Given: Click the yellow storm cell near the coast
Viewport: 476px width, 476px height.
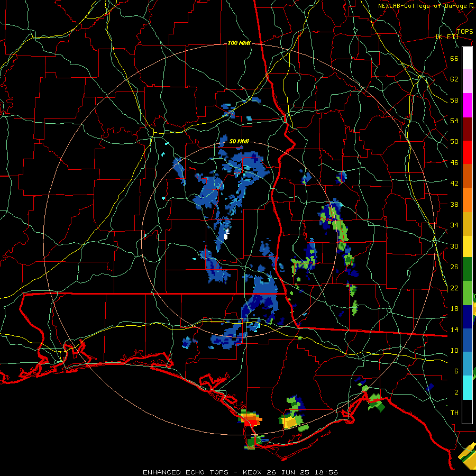Looking at the screenshot, I should [289, 422].
